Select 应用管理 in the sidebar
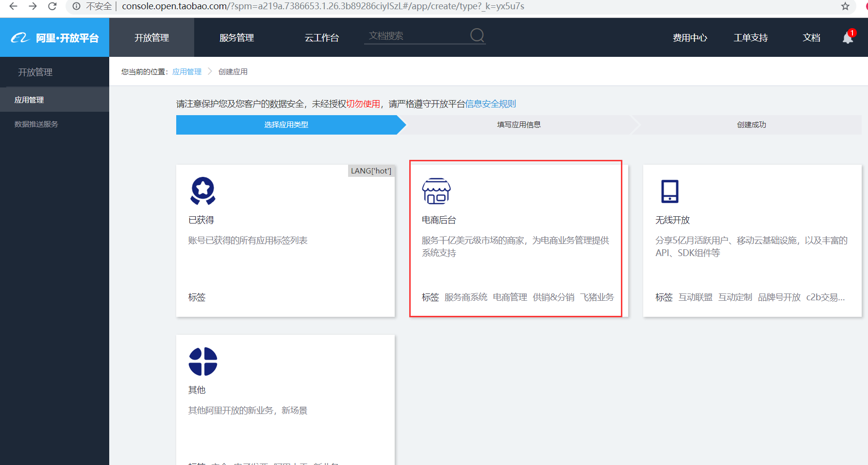Viewport: 868px width, 465px height. pyautogui.click(x=54, y=100)
